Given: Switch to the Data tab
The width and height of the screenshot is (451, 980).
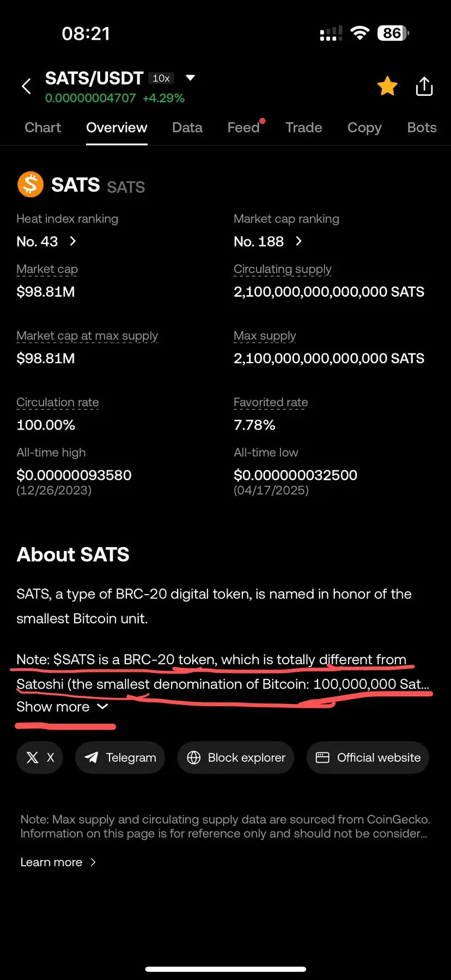Looking at the screenshot, I should [x=187, y=127].
